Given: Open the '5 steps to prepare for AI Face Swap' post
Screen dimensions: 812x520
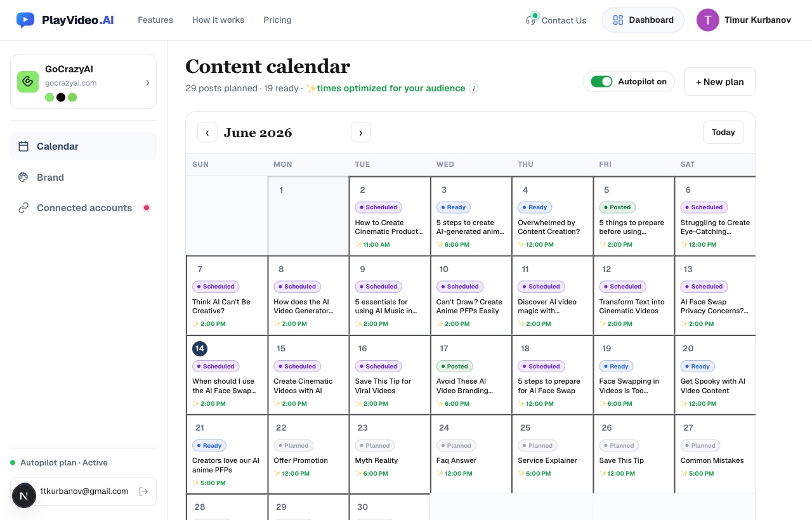Looking at the screenshot, I should pos(549,386).
